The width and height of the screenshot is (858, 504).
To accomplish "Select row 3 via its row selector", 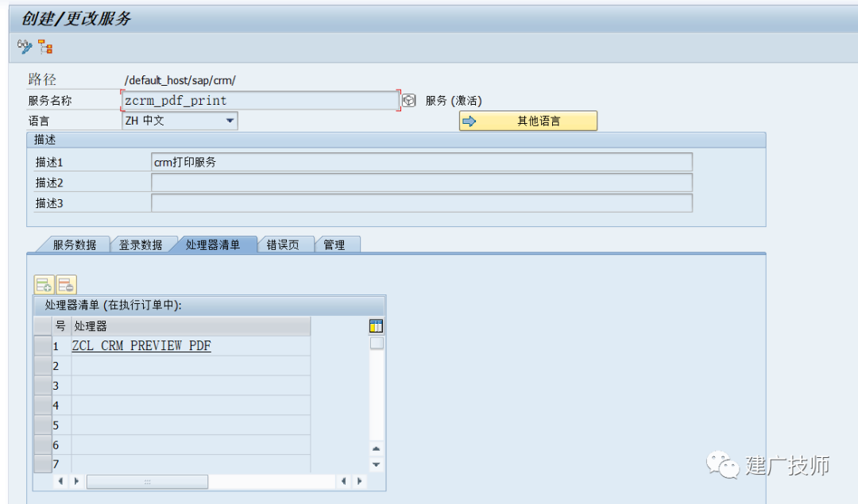I will click(x=43, y=386).
